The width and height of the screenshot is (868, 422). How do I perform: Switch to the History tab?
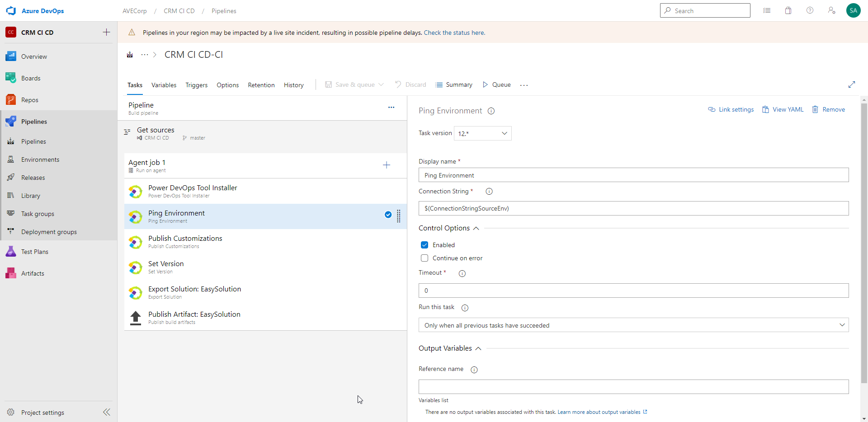click(294, 85)
